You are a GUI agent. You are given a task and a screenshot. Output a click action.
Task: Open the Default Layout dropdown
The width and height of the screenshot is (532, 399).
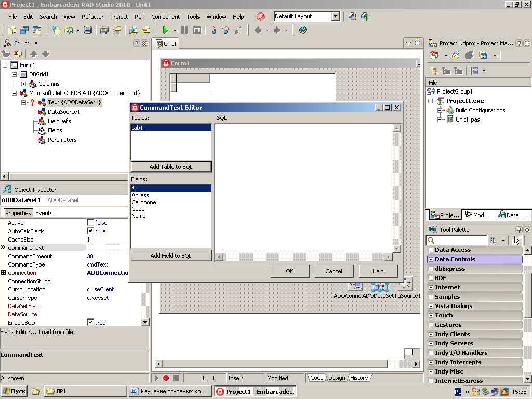coord(335,16)
